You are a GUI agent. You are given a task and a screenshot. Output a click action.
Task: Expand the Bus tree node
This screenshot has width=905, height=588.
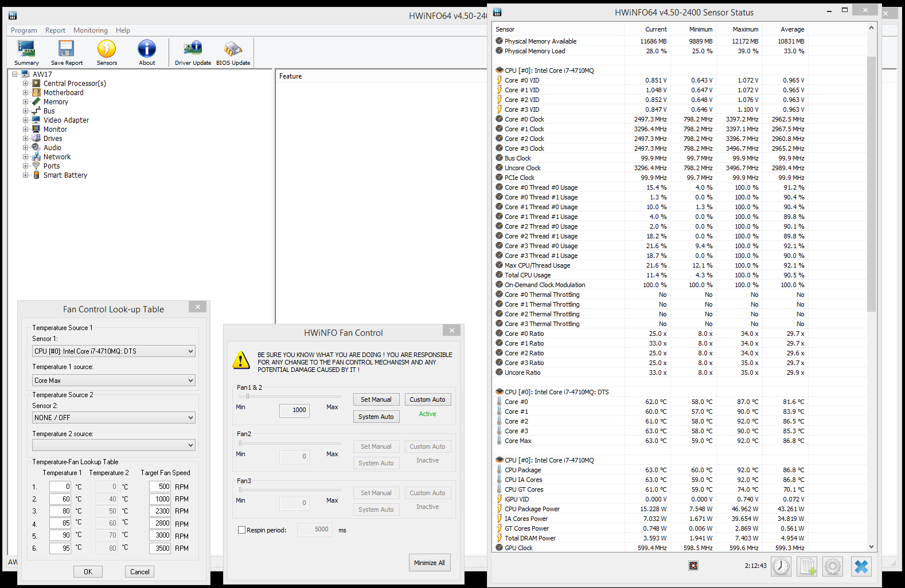[25, 111]
